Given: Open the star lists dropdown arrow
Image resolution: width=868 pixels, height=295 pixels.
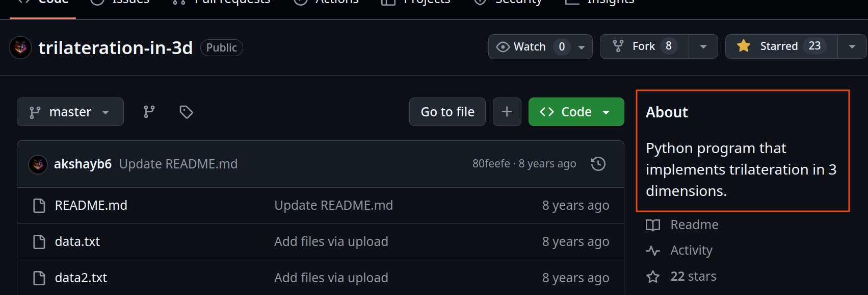Looking at the screenshot, I should (852, 46).
